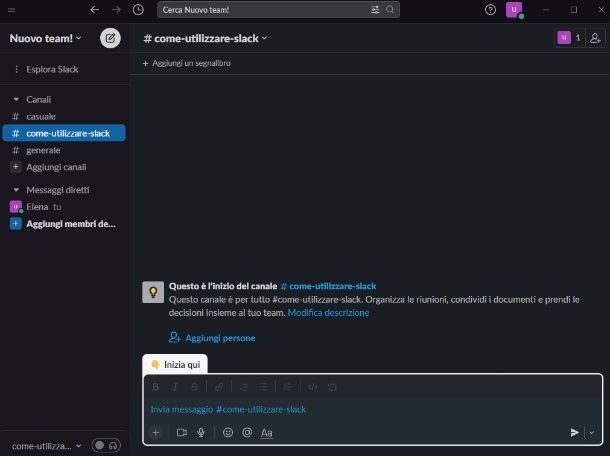Toggle italic formatting in composer
This screenshot has height=456, width=610.
point(175,387)
